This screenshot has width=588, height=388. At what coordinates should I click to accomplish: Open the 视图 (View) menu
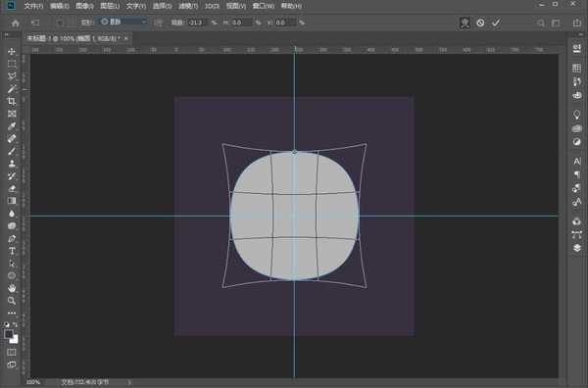[x=236, y=6]
